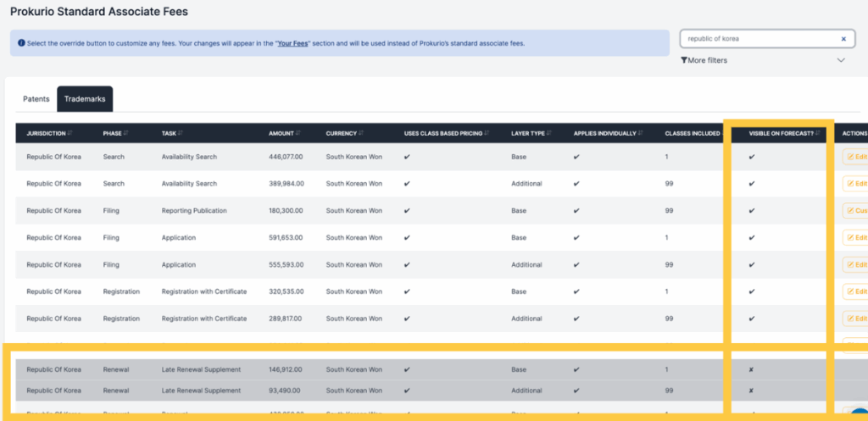Sort by Layer Type column sort icon
This screenshot has height=421, width=868.
tap(550, 133)
